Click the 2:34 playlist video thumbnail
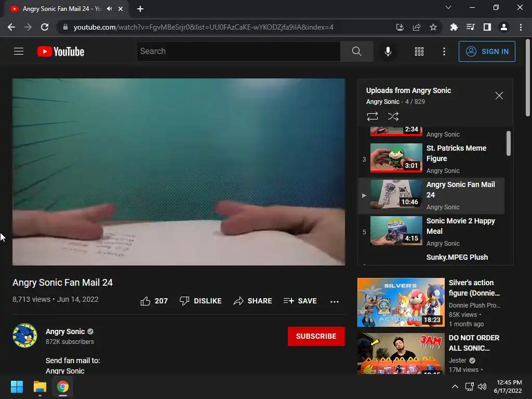Viewport: 532px width, 399px height. tap(396, 131)
